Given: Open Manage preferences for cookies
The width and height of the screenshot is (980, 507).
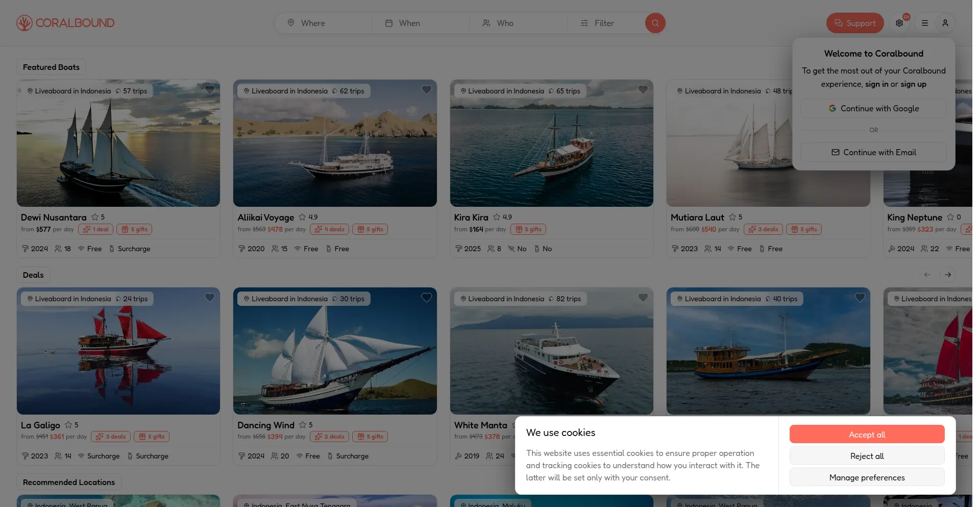Looking at the screenshot, I should 867,477.
